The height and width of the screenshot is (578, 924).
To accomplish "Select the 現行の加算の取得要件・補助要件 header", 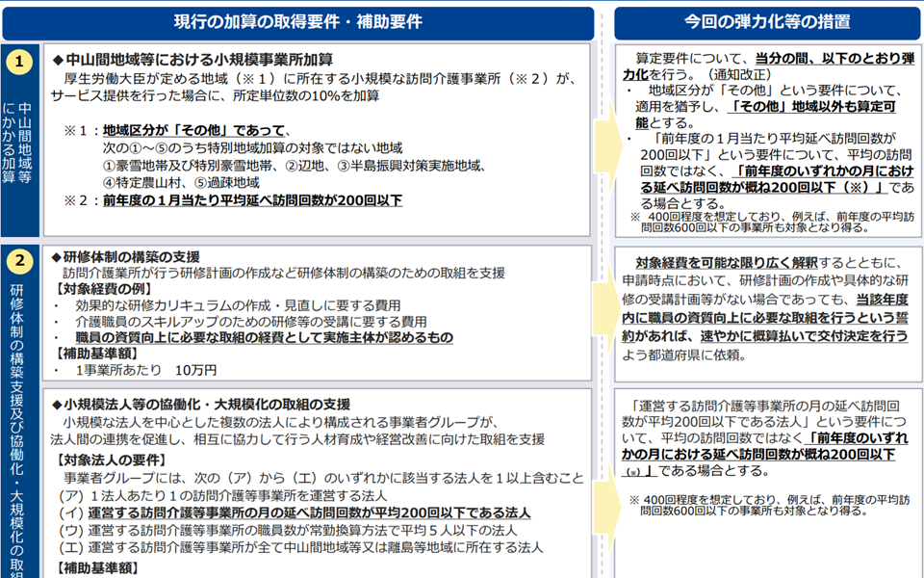I will (297, 21).
